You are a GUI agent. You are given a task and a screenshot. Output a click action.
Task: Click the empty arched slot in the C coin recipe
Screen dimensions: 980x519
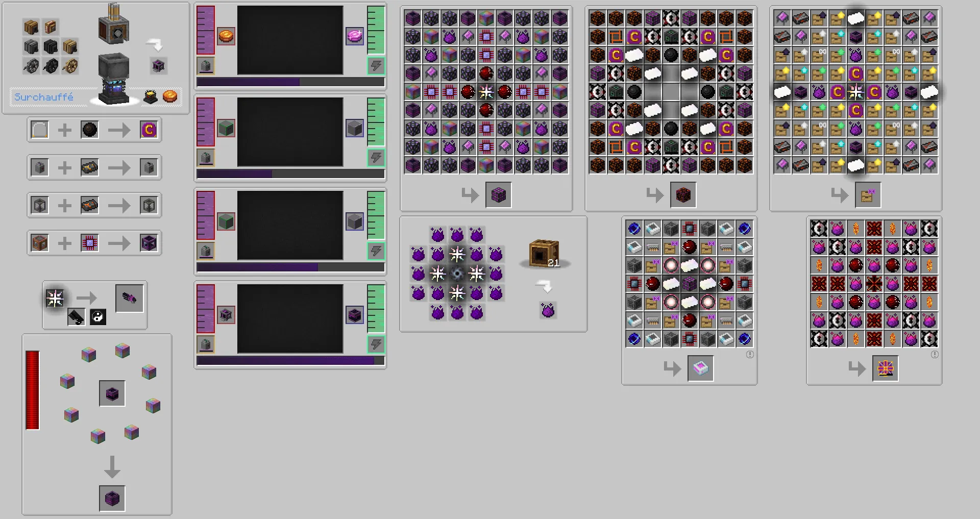point(40,130)
